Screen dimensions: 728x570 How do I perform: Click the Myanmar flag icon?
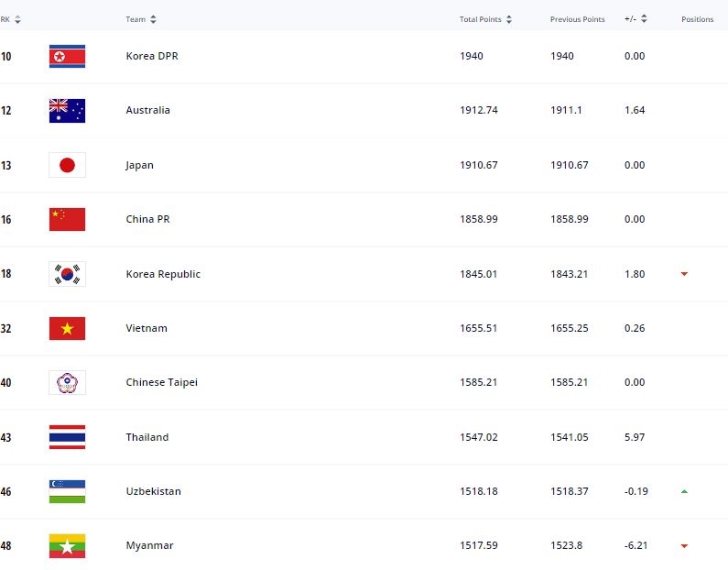[x=67, y=546]
